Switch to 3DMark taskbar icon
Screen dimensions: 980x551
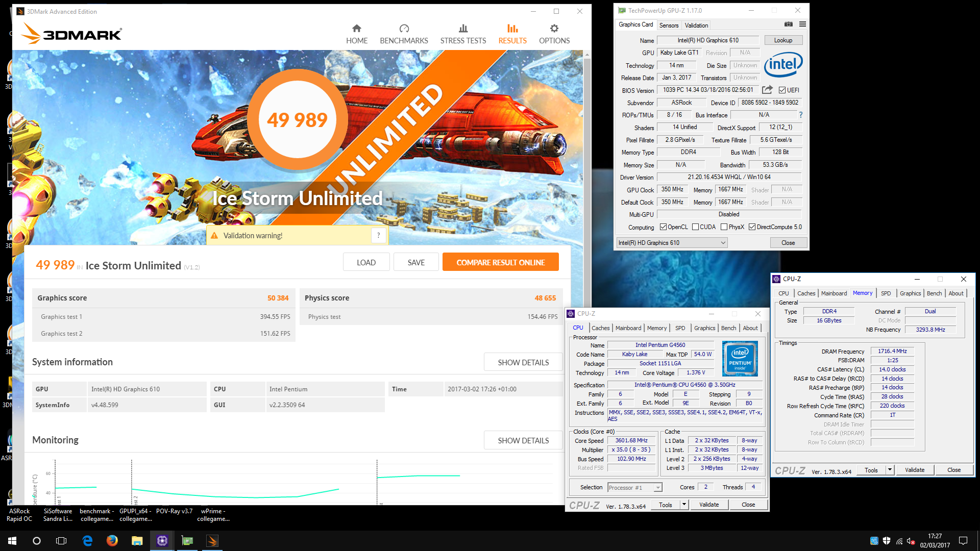point(212,541)
